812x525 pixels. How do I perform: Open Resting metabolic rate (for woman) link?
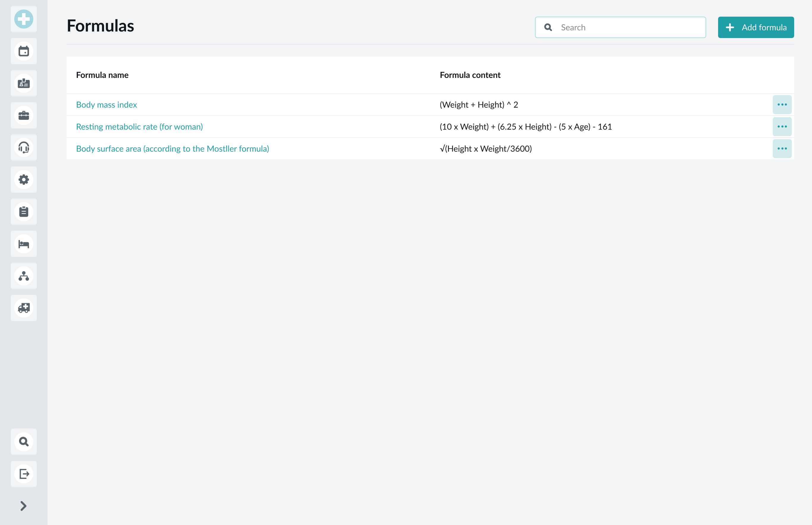[x=139, y=127]
